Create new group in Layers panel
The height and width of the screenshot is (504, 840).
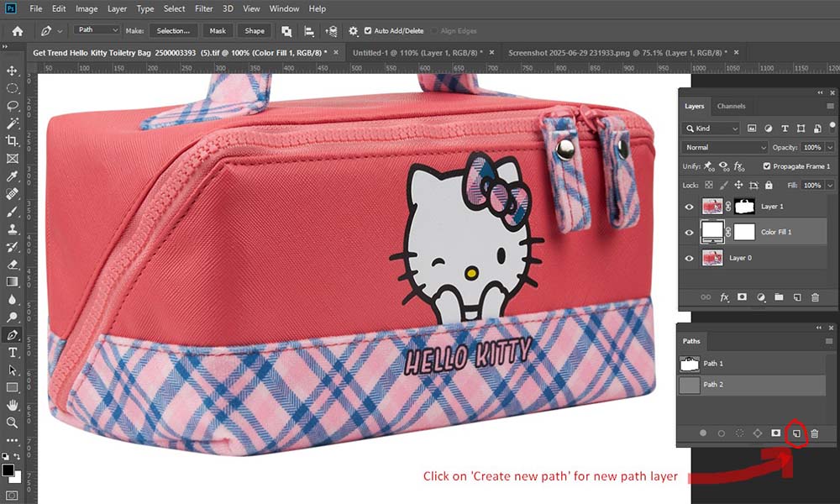tap(779, 297)
